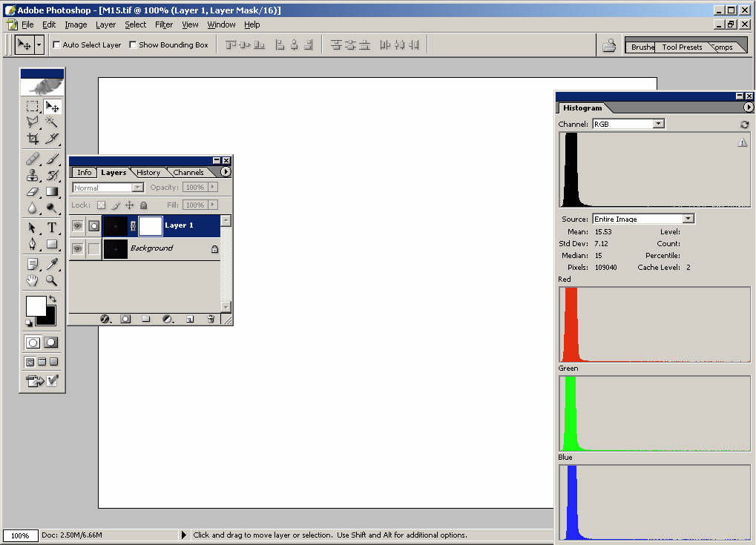
Task: Open the Histogram panel flyout menu arrow
Action: [749, 108]
